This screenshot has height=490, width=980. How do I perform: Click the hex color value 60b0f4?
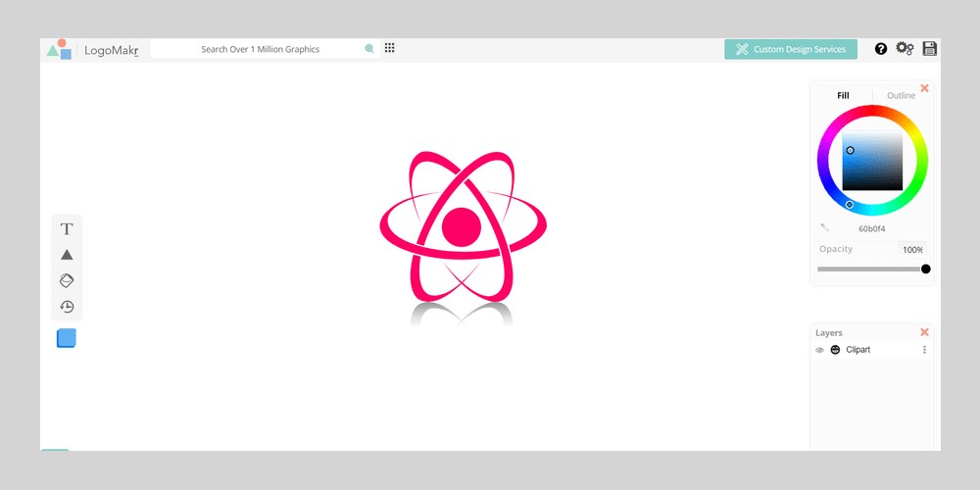(x=871, y=228)
